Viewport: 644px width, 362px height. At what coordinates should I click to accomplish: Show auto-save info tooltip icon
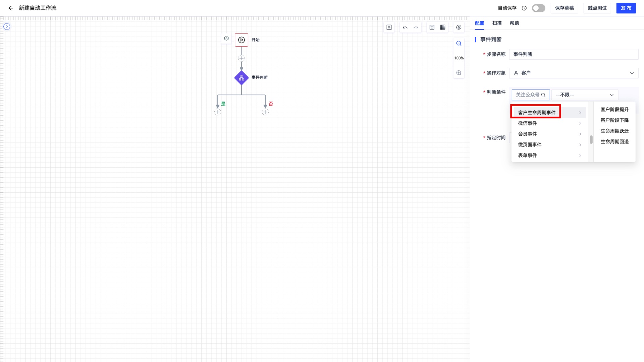(x=524, y=8)
